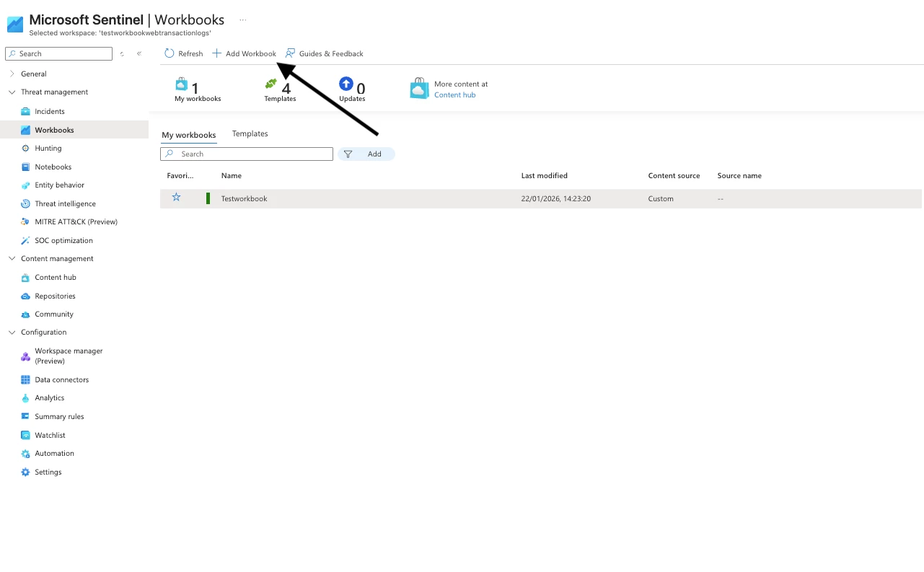Open the Testworkbook row name
The height and width of the screenshot is (572, 924).
(244, 199)
